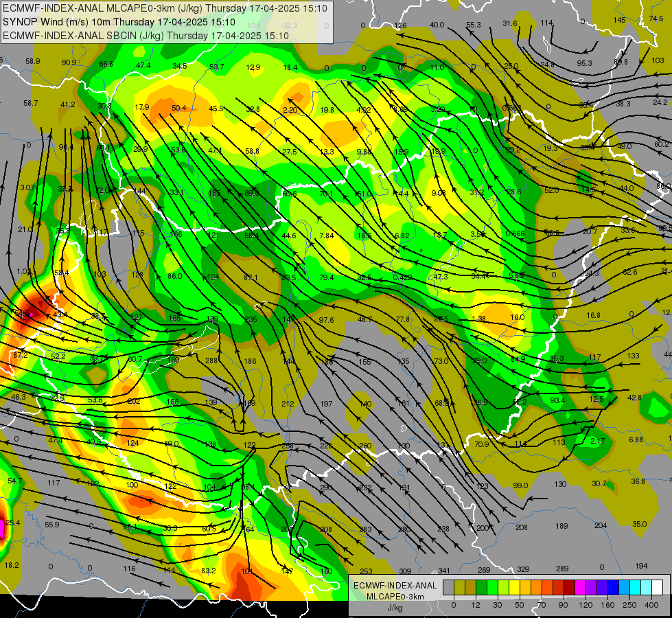Screen dimensions: 672x618
Task: Click the map value '197'
Action: [326, 404]
